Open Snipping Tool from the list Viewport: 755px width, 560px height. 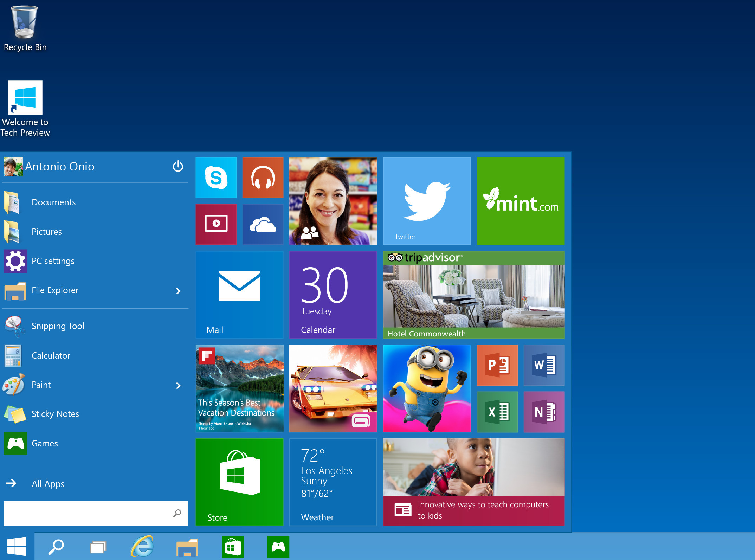58,326
